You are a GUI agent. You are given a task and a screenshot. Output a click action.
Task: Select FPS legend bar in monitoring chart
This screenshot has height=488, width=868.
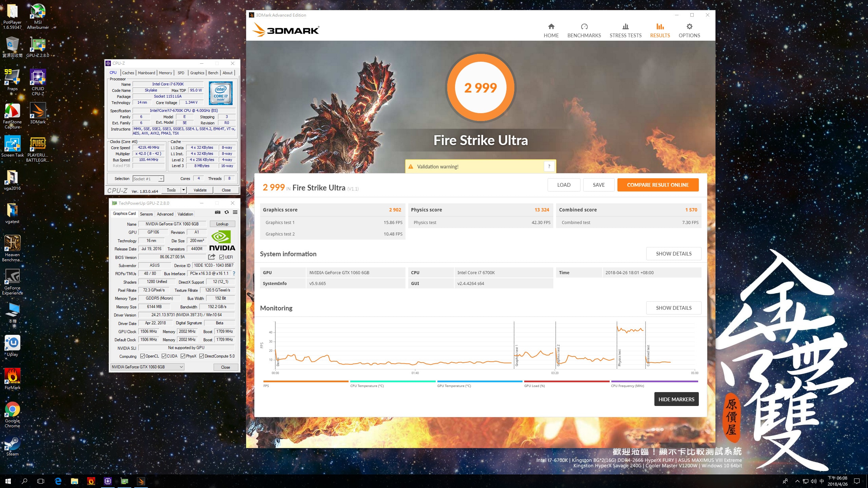(x=305, y=382)
